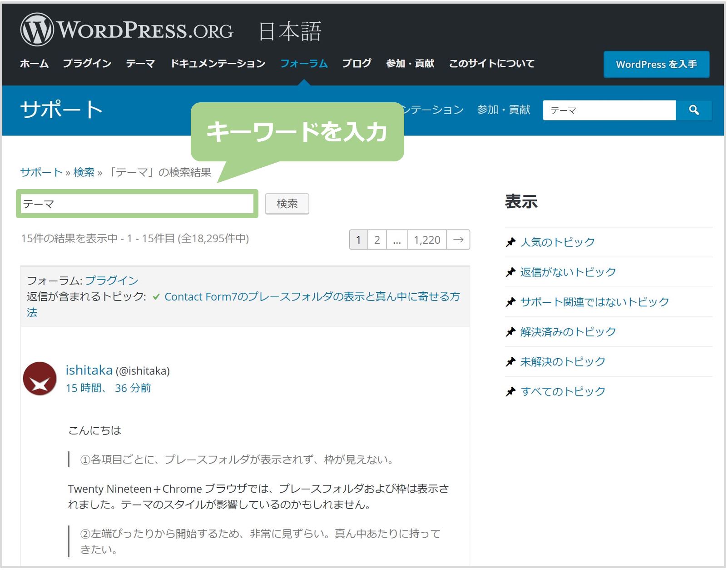Click the ishitaka user avatar
This screenshot has height=570, width=728.
click(40, 379)
